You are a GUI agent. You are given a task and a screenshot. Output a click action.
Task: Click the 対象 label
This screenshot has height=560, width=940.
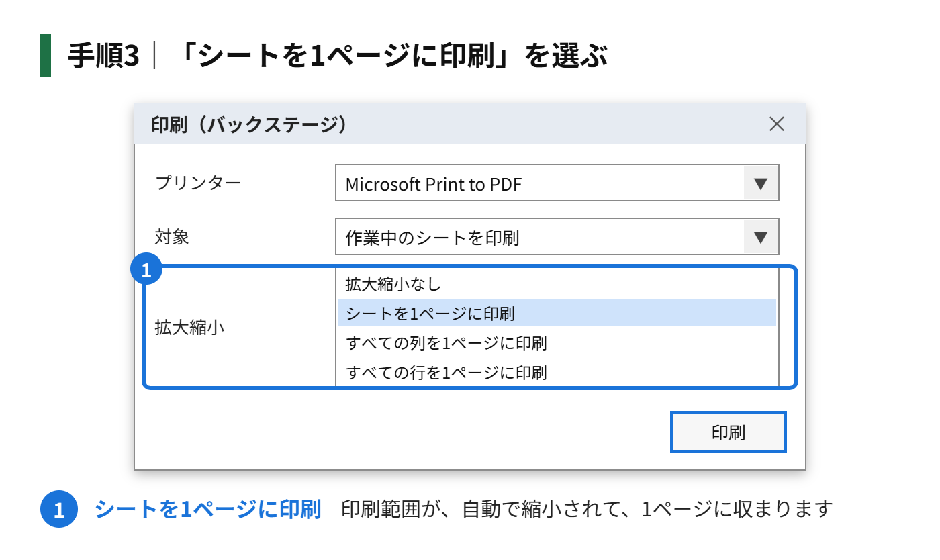coord(173,236)
